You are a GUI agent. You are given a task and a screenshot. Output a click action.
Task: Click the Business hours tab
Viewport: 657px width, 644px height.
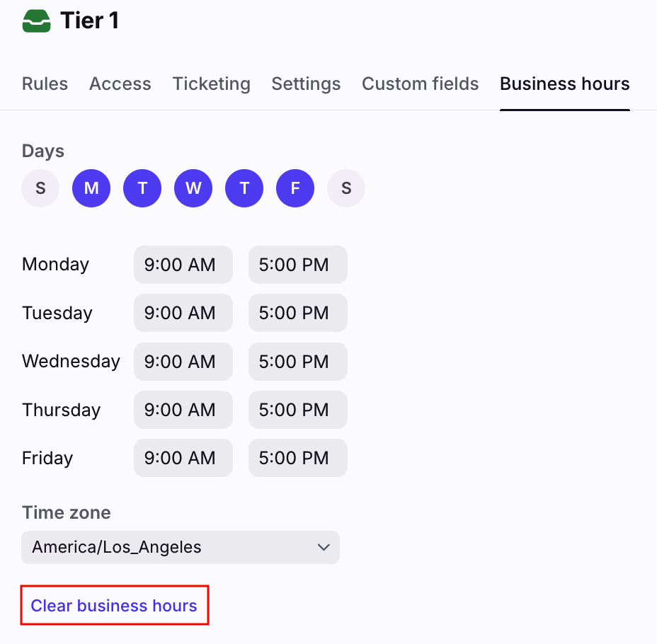point(564,84)
